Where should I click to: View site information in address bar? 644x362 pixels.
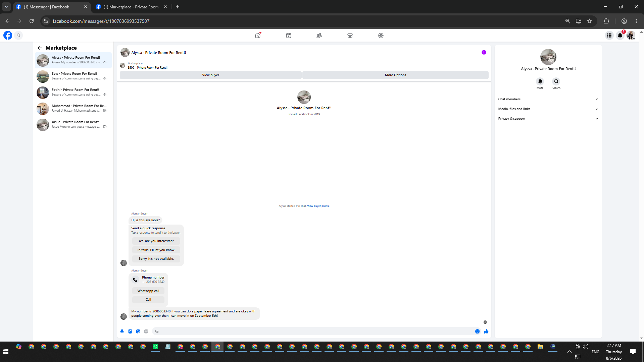pyautogui.click(x=46, y=21)
